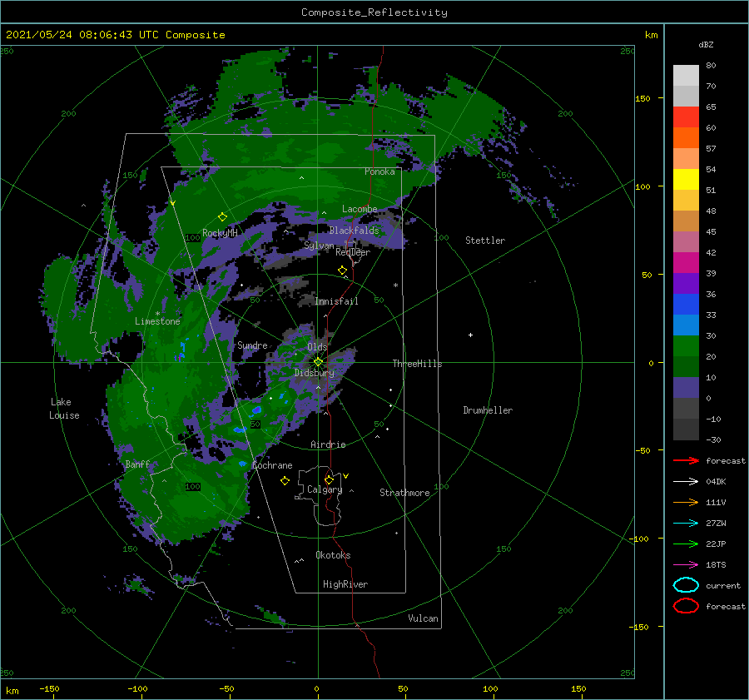The width and height of the screenshot is (749, 700).
Task: Click the Stettler town label
Action: (485, 241)
